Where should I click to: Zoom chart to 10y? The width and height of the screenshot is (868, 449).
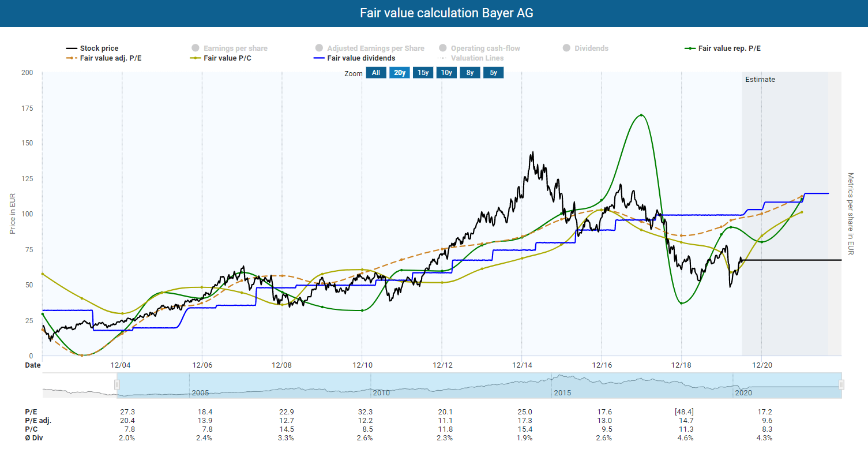(x=446, y=73)
